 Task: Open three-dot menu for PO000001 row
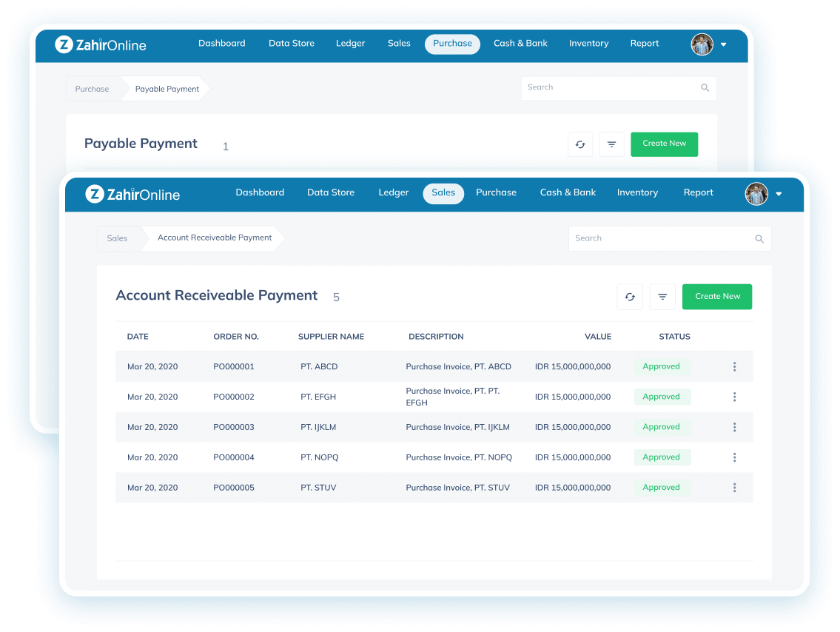coord(734,366)
